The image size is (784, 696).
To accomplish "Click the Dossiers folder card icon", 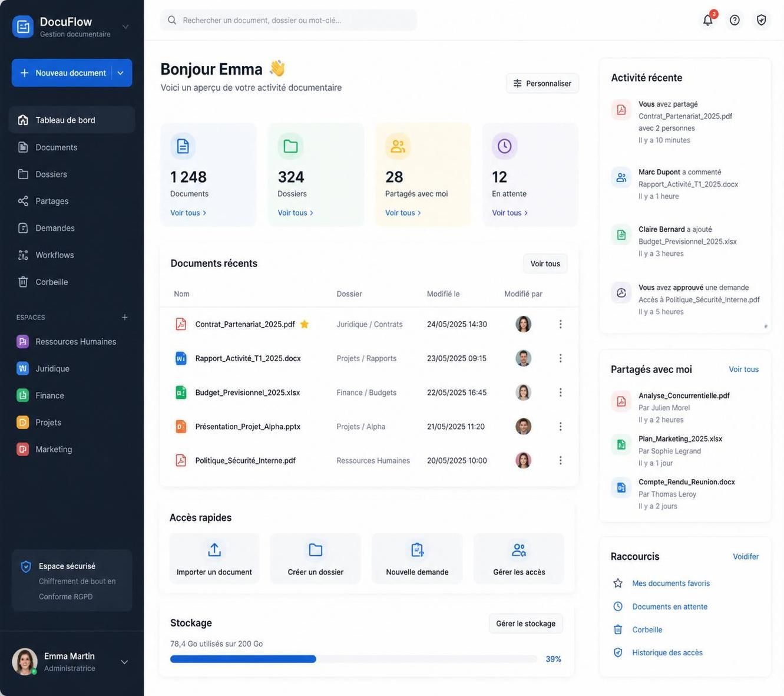I will point(290,146).
